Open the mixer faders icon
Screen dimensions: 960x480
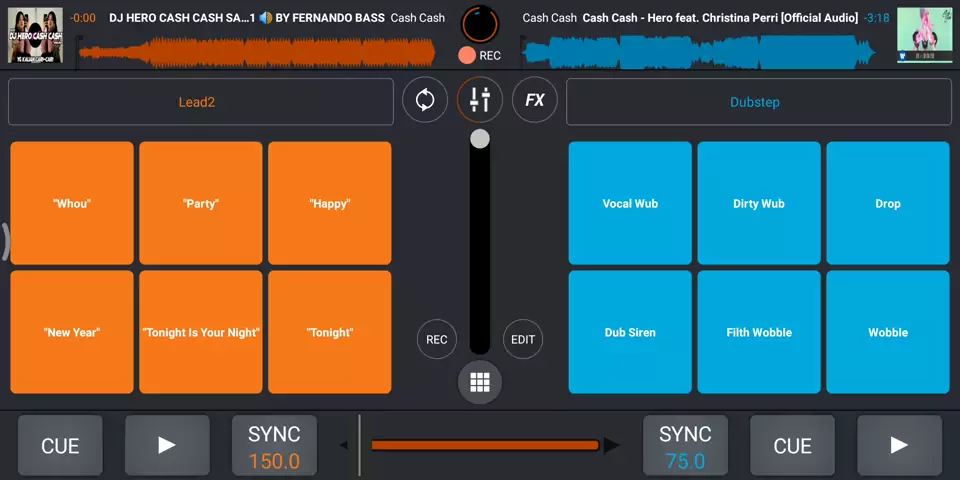pos(480,100)
